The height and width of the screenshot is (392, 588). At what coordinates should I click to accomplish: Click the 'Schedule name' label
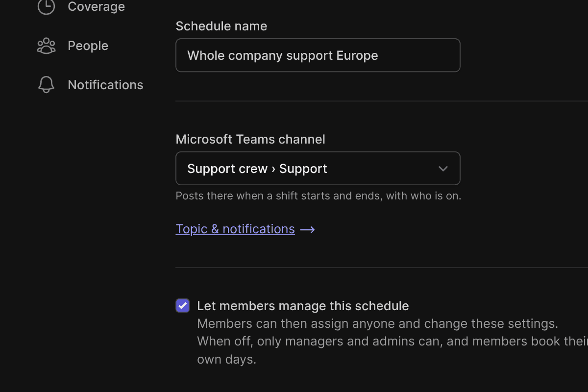tap(221, 26)
